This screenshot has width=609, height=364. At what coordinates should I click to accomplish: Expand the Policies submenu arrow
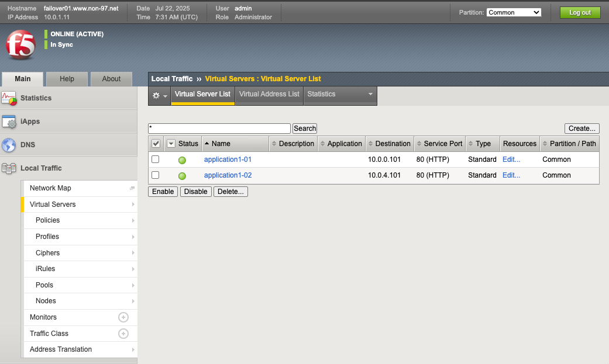coord(133,220)
